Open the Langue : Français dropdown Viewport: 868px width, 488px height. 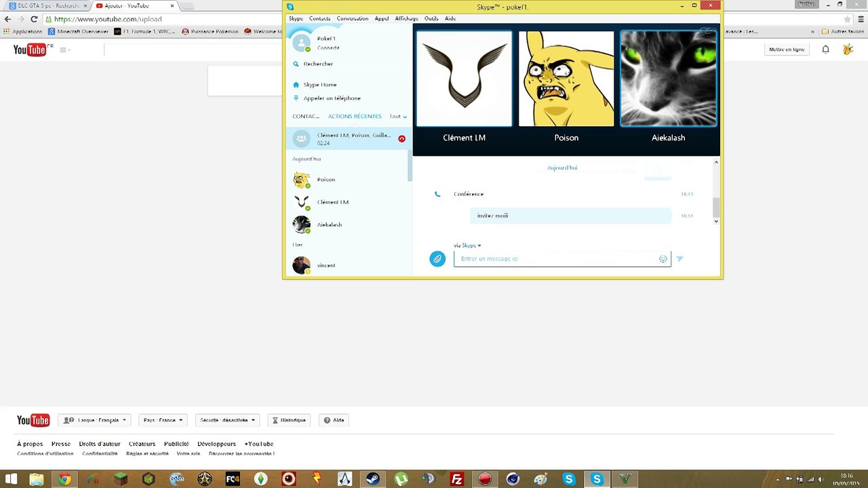coord(95,420)
